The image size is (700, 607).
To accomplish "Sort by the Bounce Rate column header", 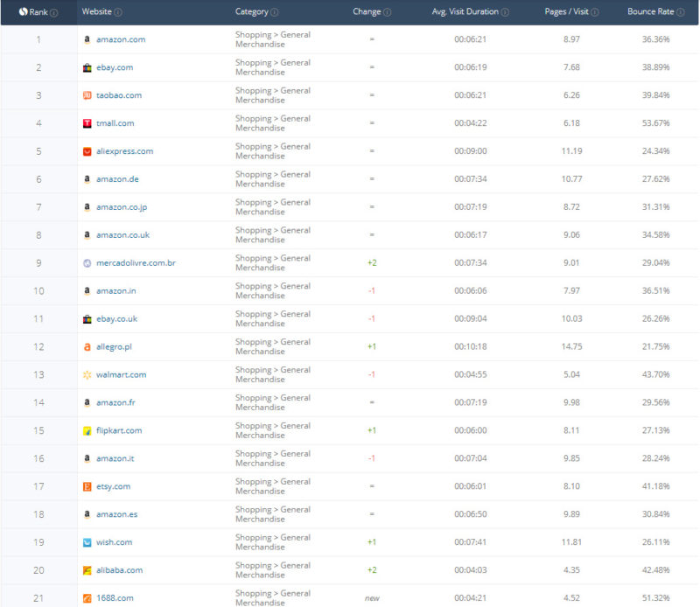I will click(650, 11).
